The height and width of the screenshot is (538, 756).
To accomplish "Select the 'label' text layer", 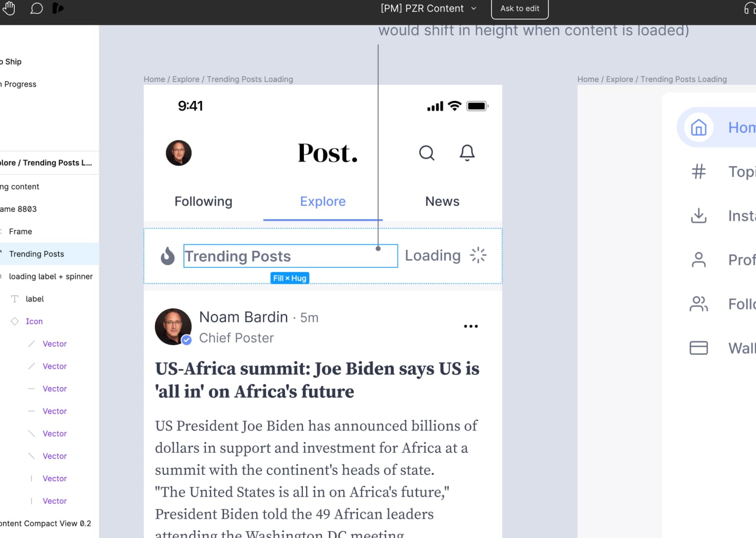I will tap(35, 299).
